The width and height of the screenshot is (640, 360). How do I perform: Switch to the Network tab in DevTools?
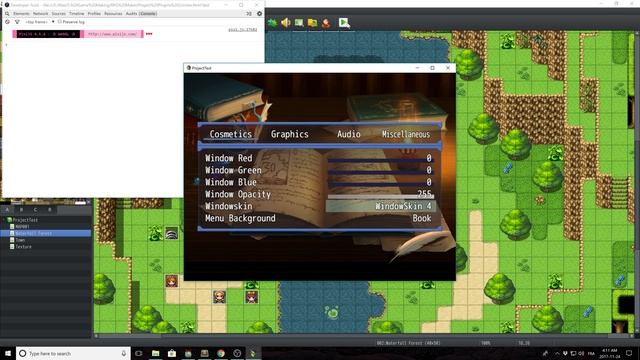click(40, 13)
